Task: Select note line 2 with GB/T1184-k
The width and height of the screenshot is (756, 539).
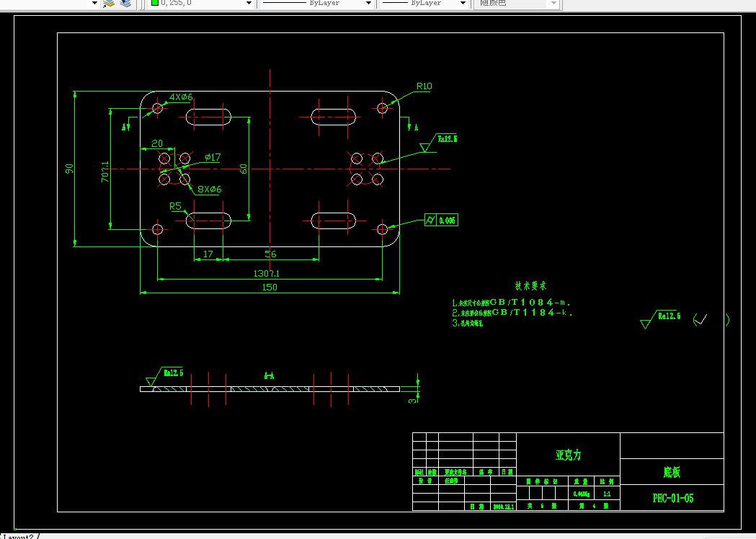Action: [512, 313]
